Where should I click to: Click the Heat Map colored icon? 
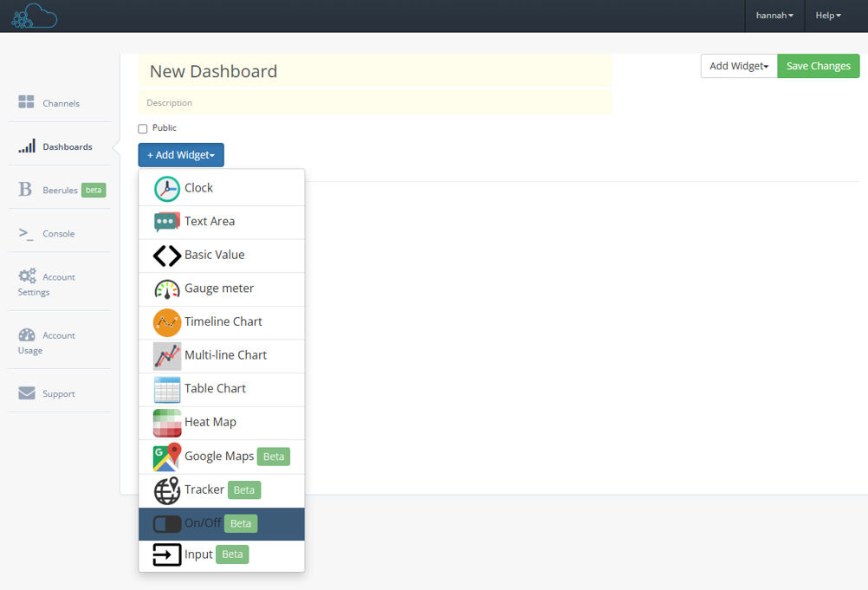(166, 423)
